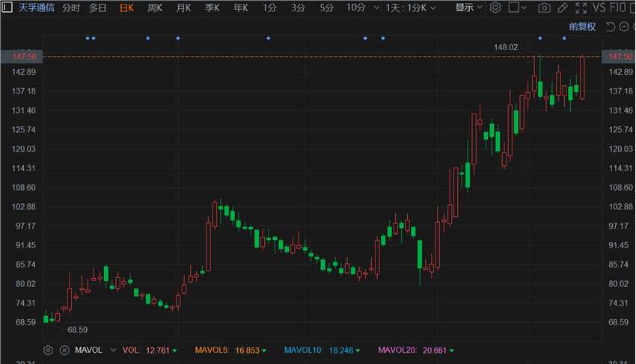636x364 pixels.
Task: Open MAVOL indicator settings gear
Action: tap(48, 351)
